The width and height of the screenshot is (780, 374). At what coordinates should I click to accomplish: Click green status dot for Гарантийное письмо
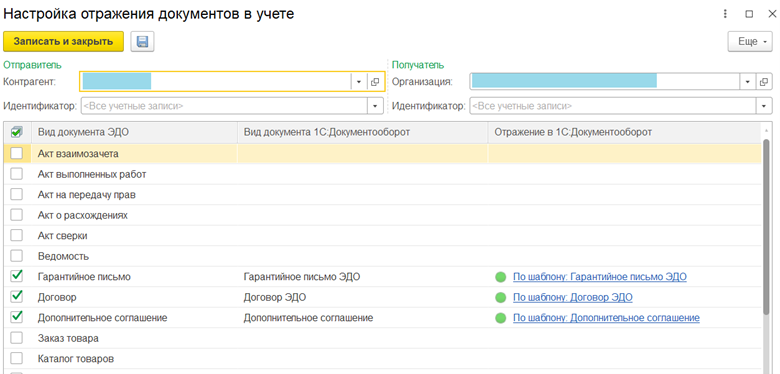[500, 277]
